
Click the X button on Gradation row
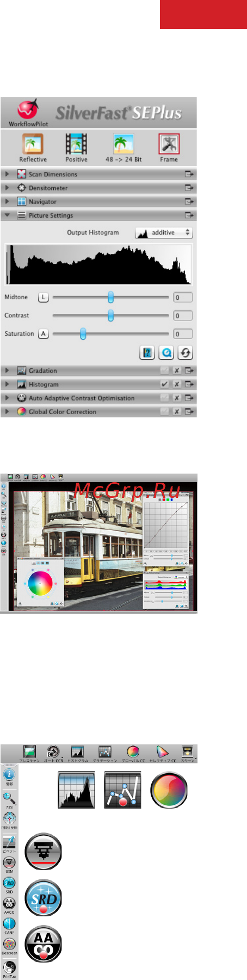tap(177, 371)
